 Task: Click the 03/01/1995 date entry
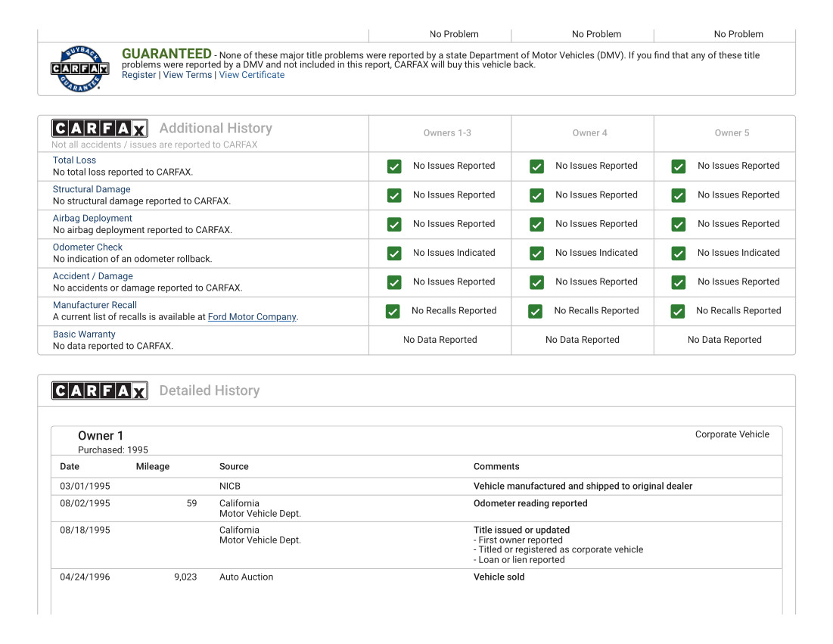coord(85,486)
